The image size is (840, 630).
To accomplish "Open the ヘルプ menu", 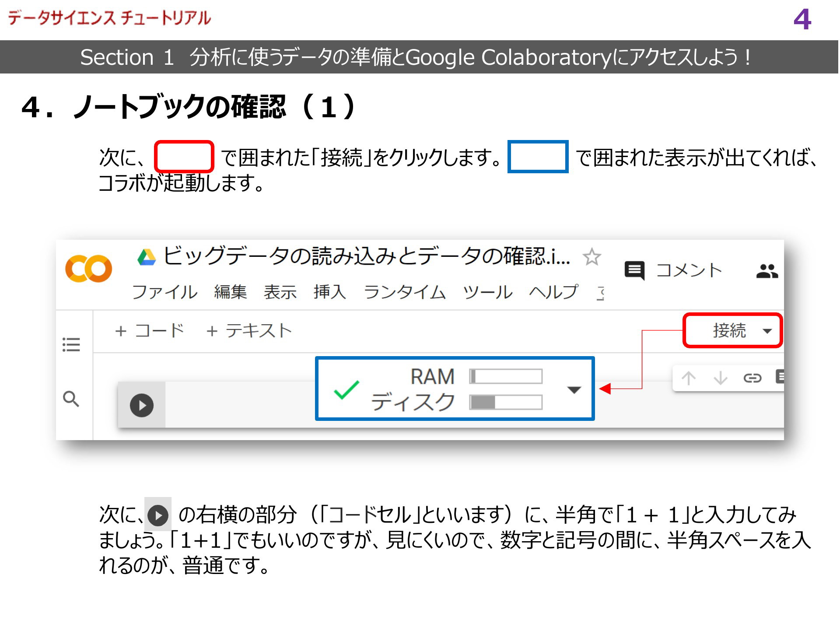I will [x=553, y=292].
